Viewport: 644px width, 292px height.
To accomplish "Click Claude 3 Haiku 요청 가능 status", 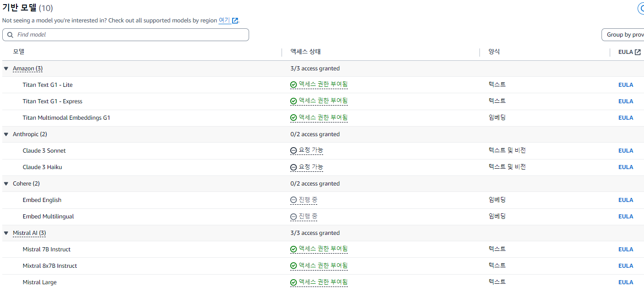I will tap(307, 167).
